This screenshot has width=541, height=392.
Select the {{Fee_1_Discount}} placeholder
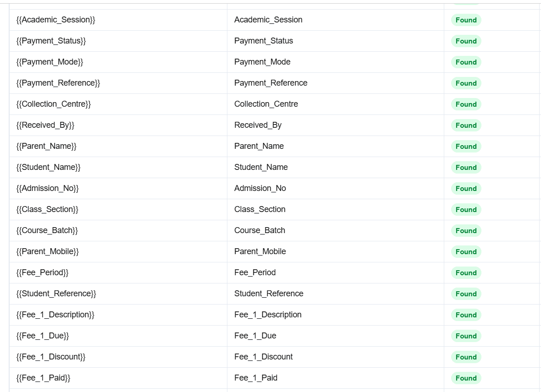[51, 356]
